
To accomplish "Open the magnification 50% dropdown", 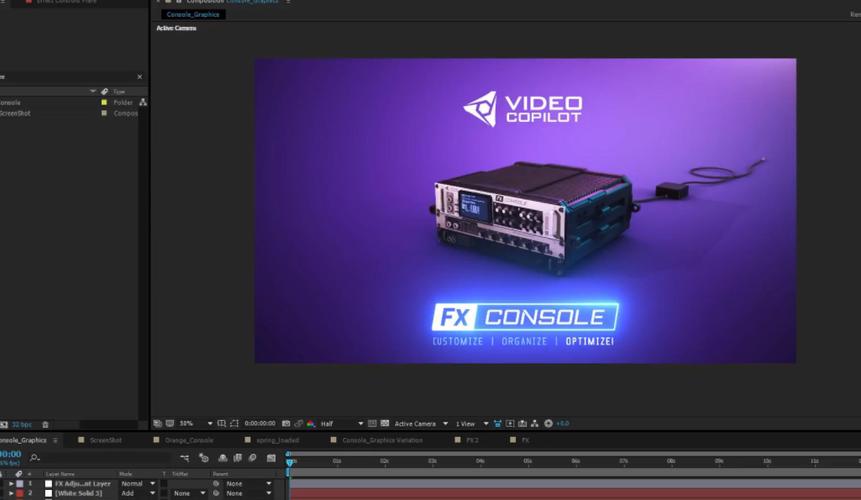I will point(196,424).
